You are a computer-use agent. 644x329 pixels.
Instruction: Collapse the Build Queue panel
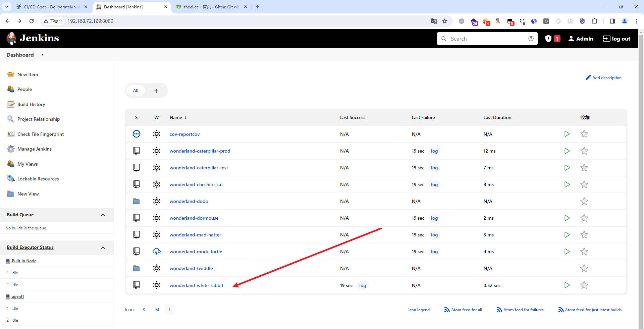tap(103, 215)
